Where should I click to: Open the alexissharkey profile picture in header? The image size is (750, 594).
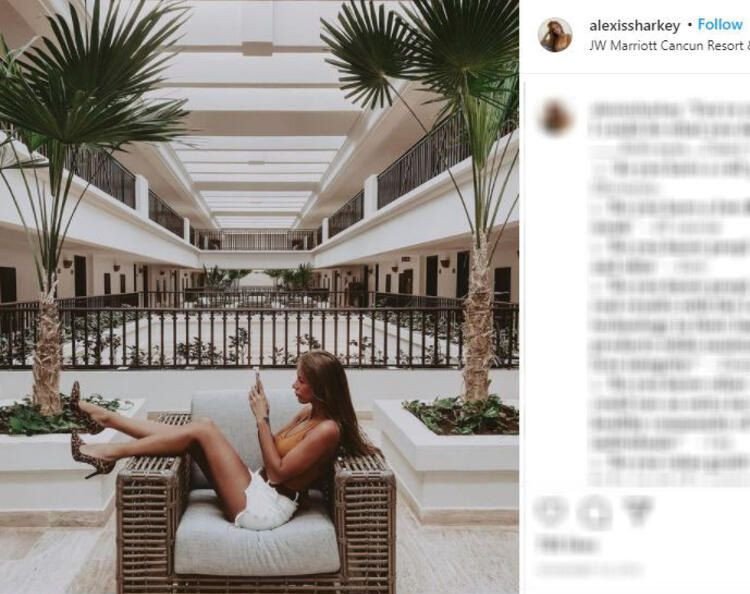(555, 34)
